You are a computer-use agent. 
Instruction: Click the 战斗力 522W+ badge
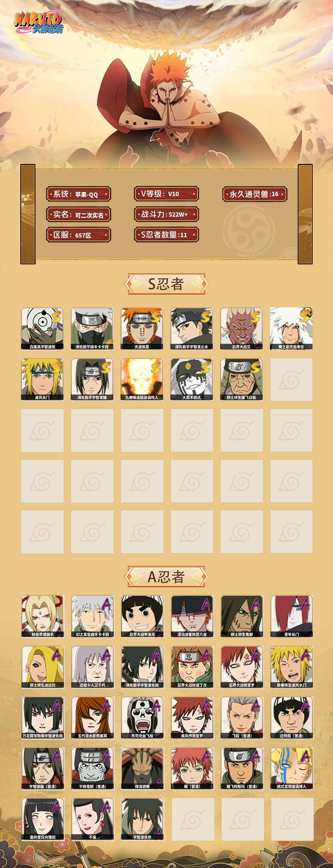(x=166, y=214)
